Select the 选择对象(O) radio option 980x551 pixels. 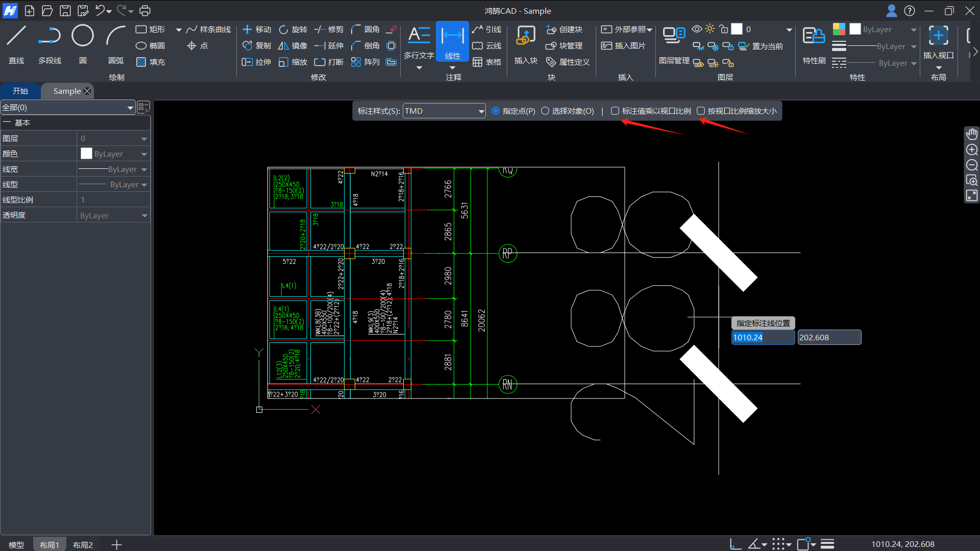545,111
